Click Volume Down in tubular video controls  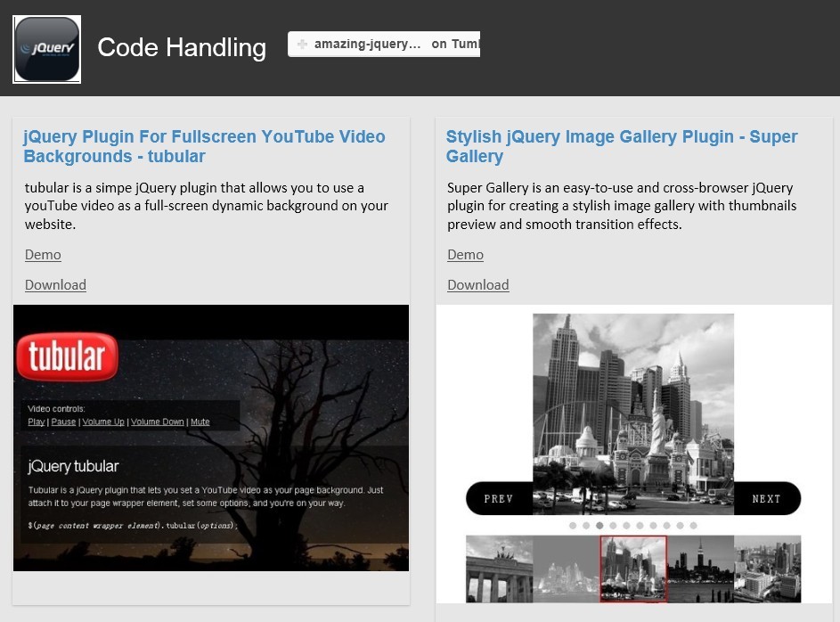coord(157,421)
